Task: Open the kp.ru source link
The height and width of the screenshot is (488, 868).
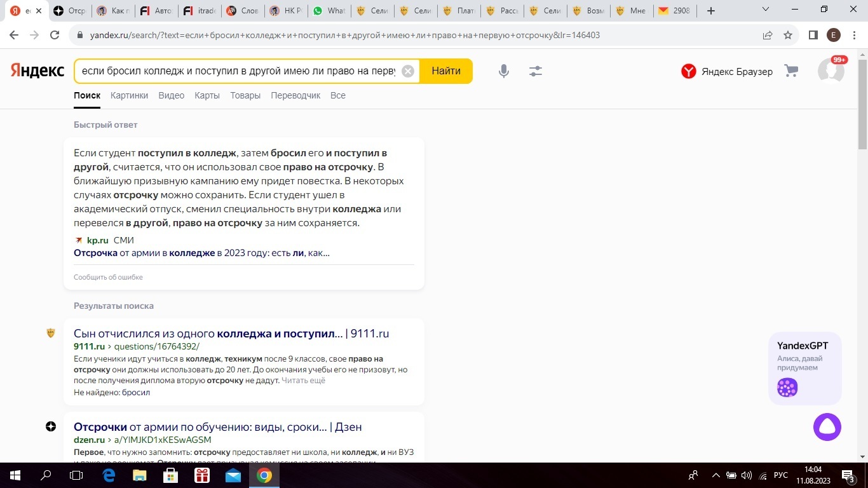Action: (97, 240)
